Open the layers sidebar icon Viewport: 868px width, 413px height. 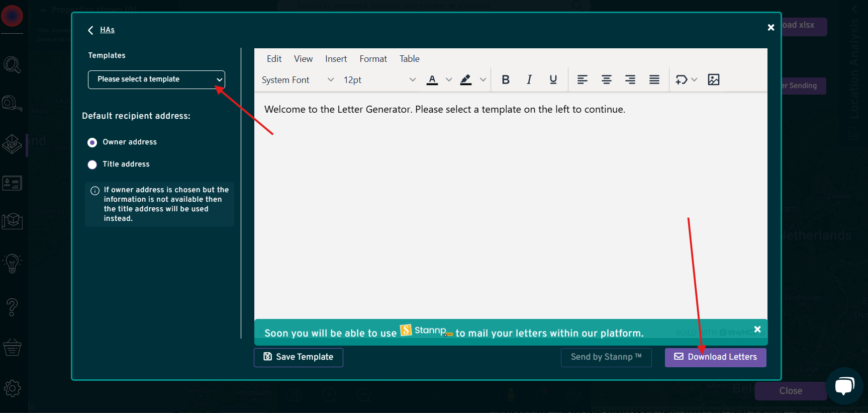pos(12,144)
